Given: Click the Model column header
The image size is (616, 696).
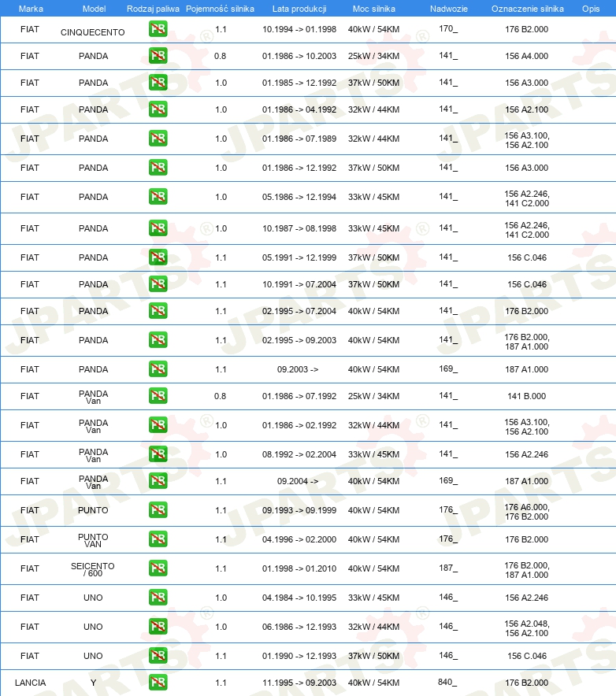Looking at the screenshot, I should (95, 9).
